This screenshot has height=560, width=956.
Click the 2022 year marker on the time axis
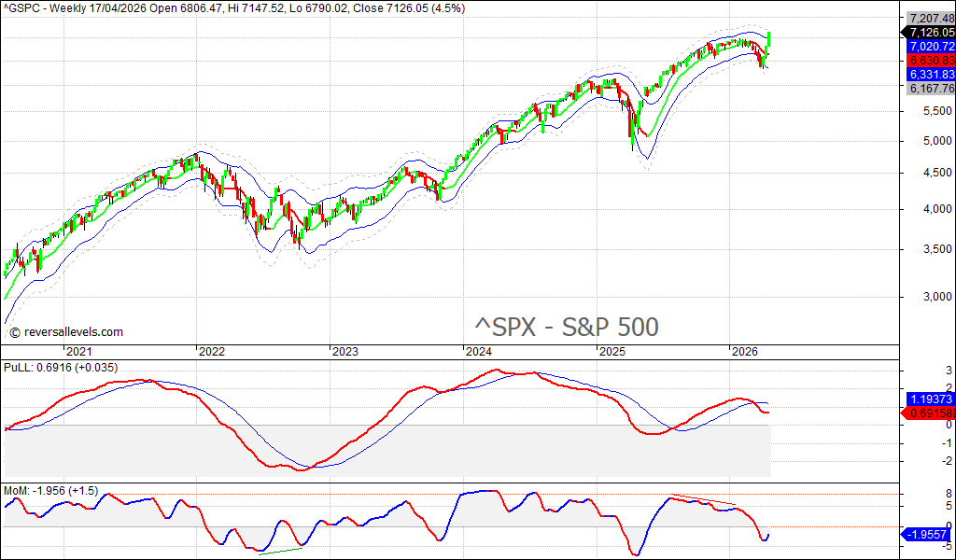point(211,352)
